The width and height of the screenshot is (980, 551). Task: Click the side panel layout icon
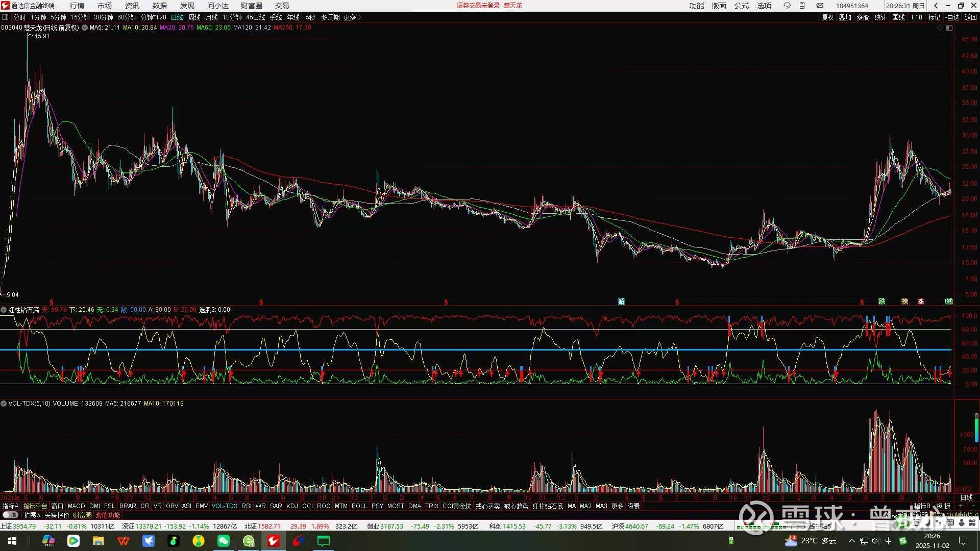click(x=949, y=28)
